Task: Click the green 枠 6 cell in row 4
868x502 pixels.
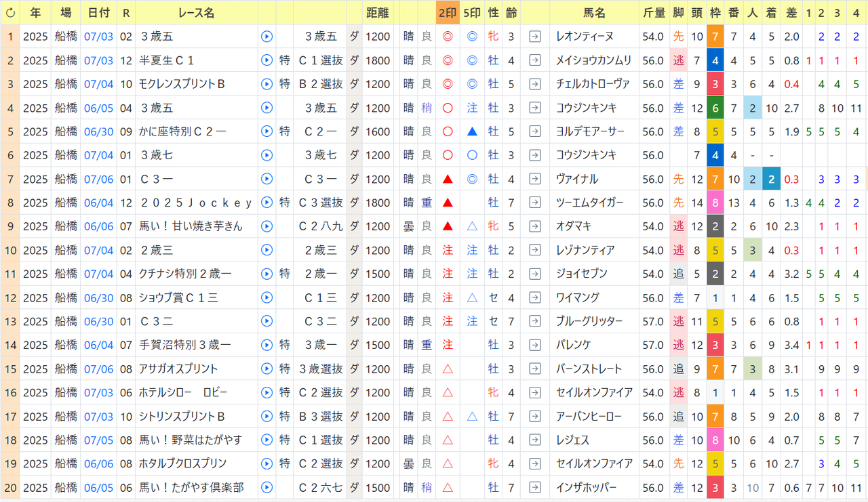Action: [x=715, y=108]
